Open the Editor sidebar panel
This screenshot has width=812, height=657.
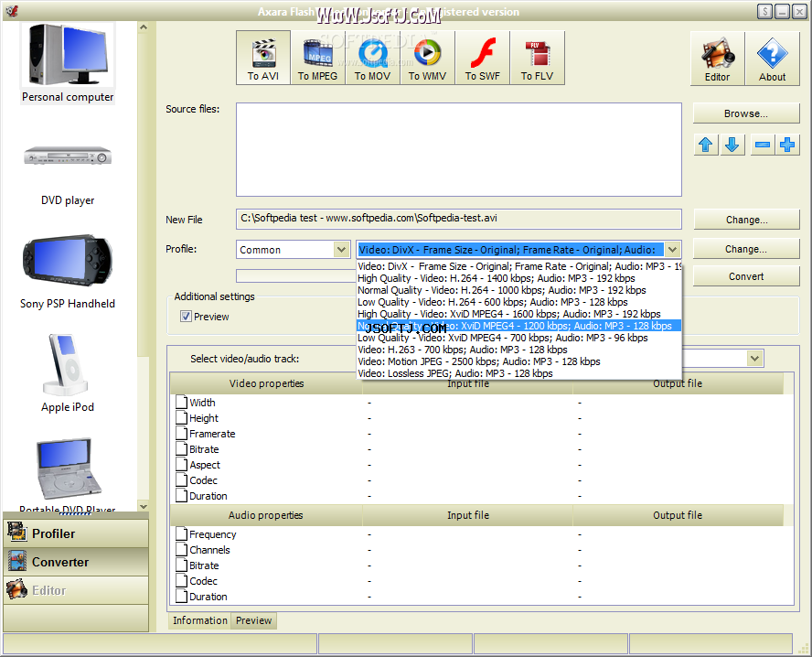[76, 590]
